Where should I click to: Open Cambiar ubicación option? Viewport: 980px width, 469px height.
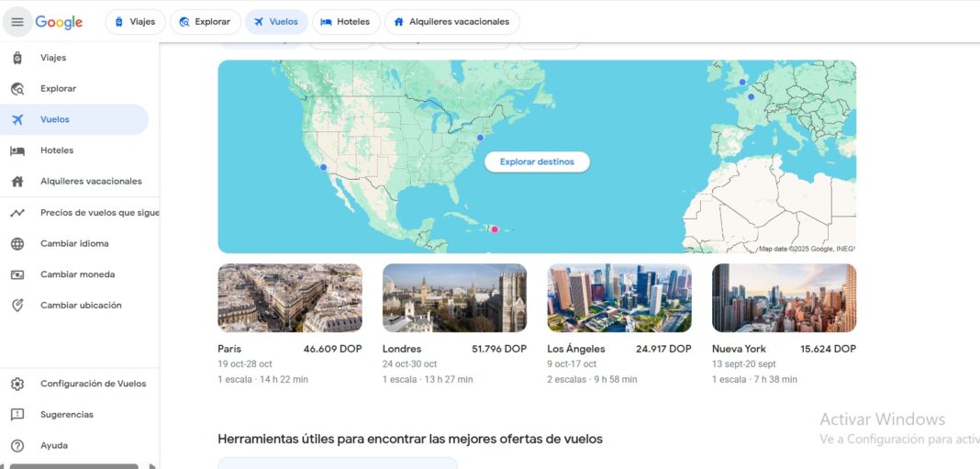(82, 305)
